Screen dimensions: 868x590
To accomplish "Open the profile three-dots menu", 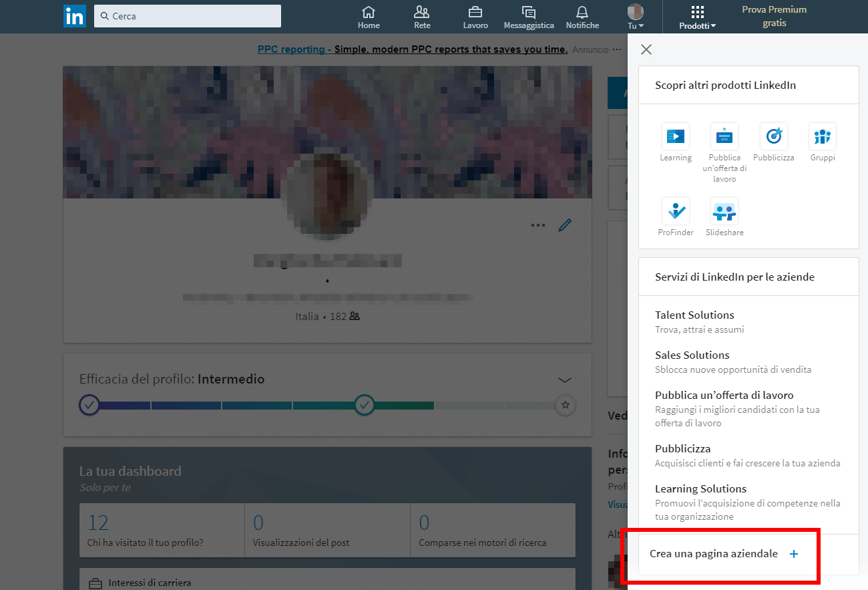I will [537, 225].
